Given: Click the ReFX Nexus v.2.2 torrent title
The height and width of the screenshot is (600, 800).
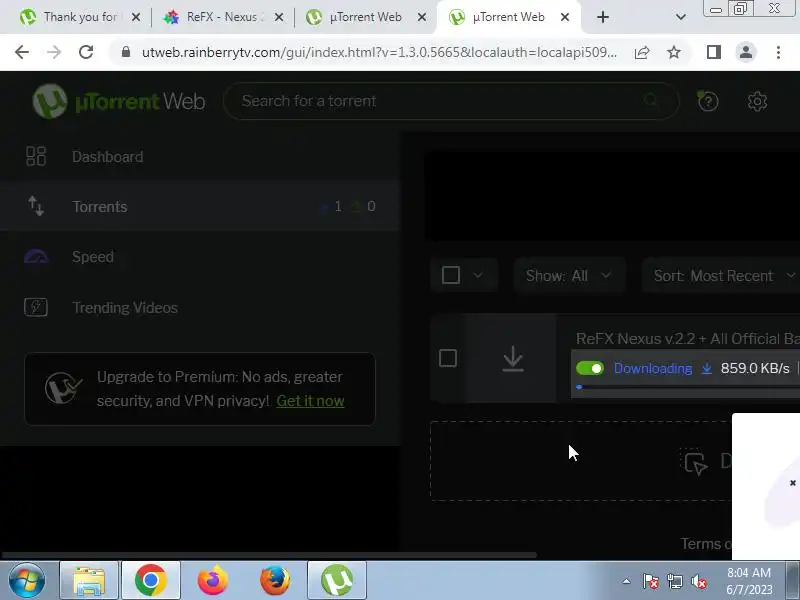Looking at the screenshot, I should [688, 339].
